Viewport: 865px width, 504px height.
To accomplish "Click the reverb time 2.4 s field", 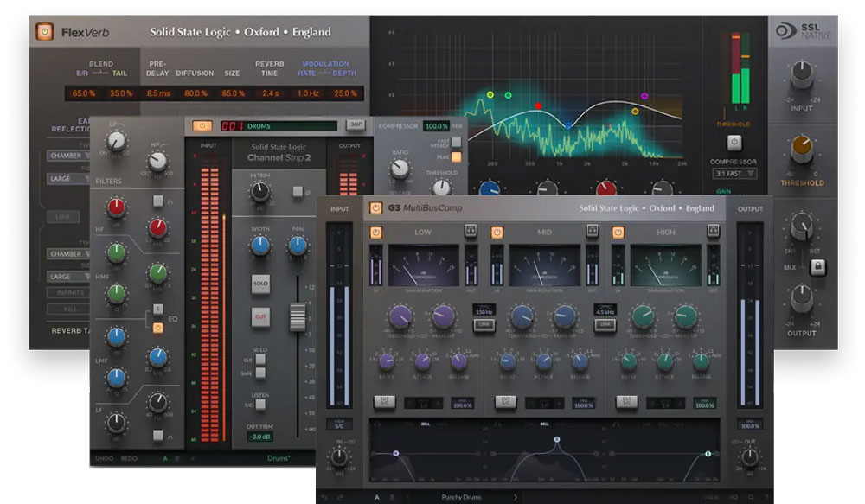I will pyautogui.click(x=270, y=93).
